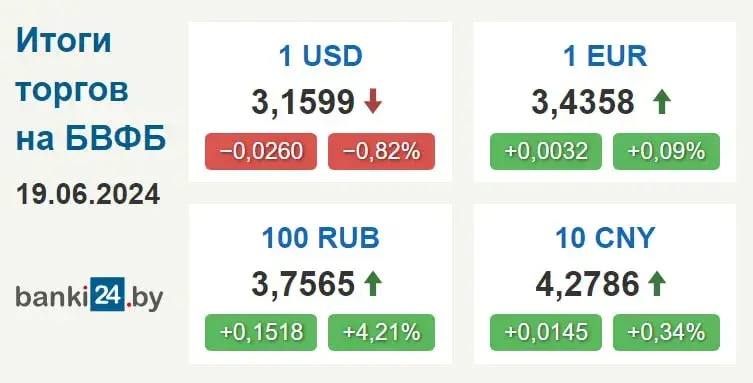The width and height of the screenshot is (753, 383).
Task: Click the green up arrow beside RUB rate
Action: (x=373, y=283)
